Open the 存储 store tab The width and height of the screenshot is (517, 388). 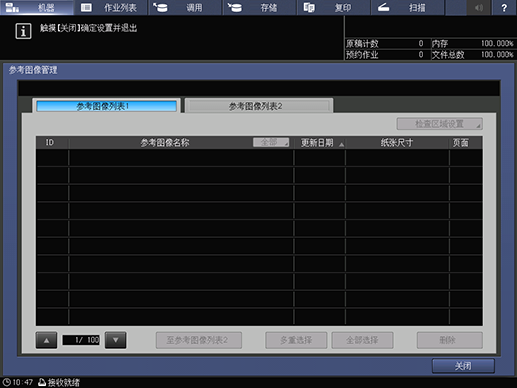(x=260, y=7)
